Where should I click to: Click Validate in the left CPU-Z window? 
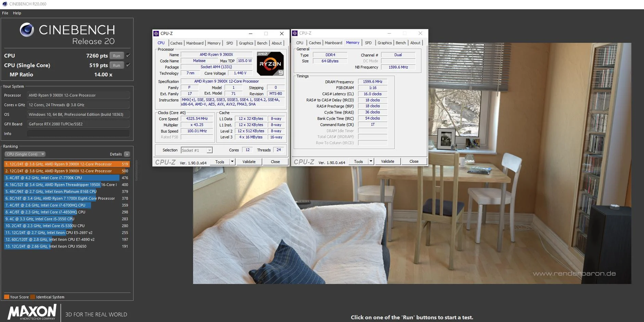coord(249,162)
